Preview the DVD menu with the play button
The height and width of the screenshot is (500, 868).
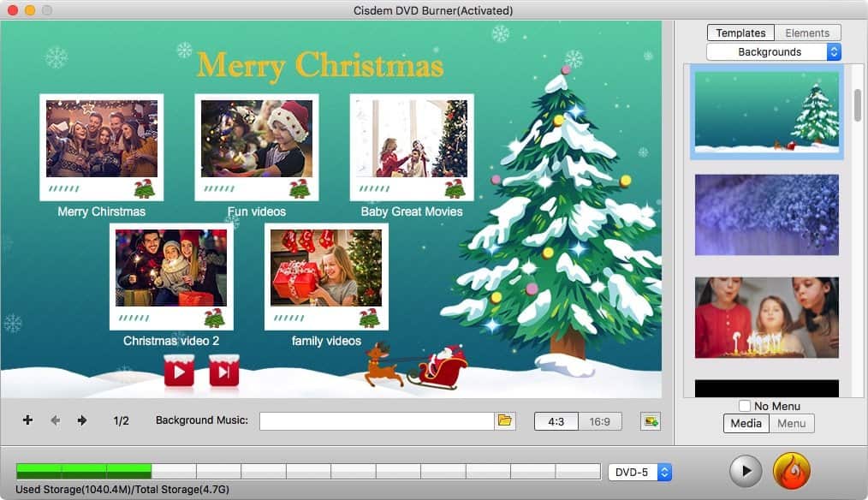click(745, 471)
